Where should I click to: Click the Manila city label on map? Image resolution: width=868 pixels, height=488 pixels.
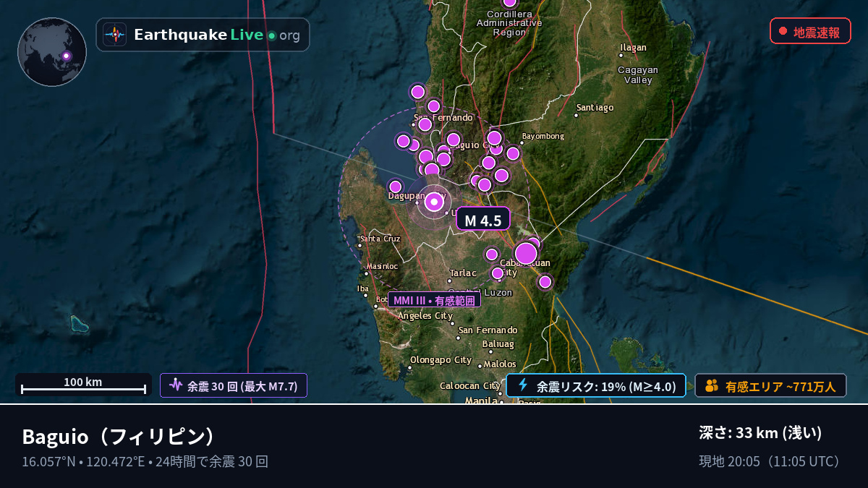[481, 400]
